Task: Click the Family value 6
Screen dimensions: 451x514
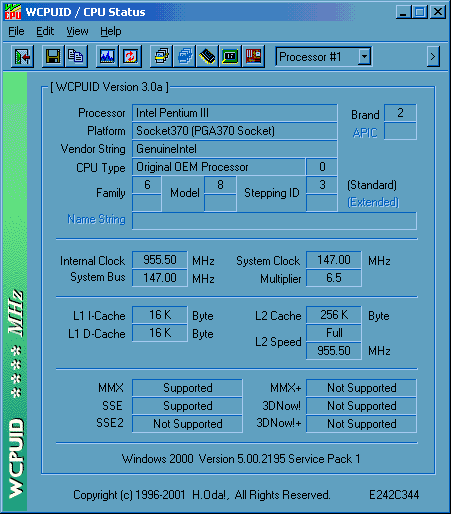Action: [147, 185]
